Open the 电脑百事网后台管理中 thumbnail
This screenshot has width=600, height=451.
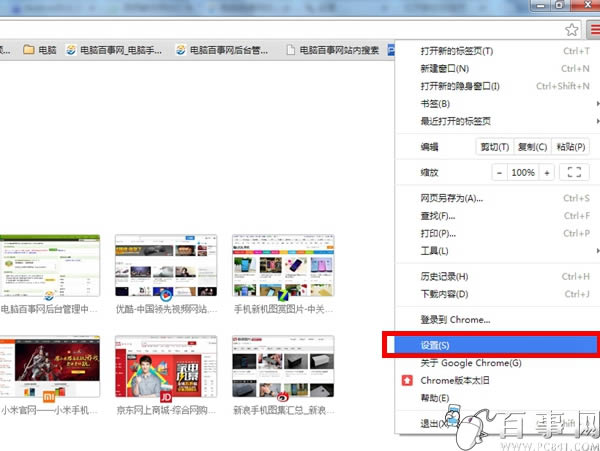[50, 265]
